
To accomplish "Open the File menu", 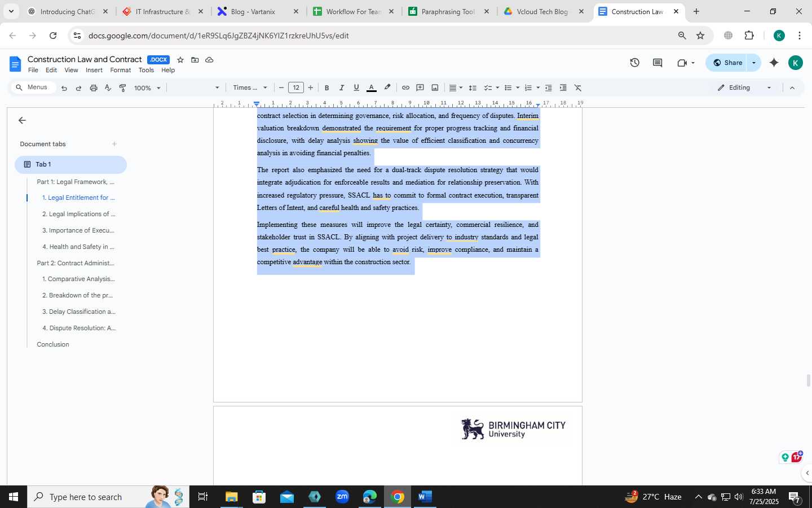I will coord(33,71).
